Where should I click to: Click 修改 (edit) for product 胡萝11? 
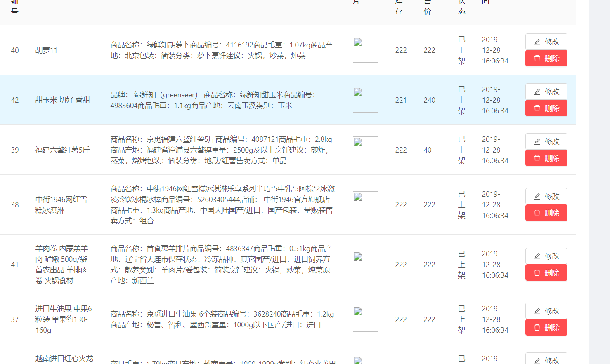pyautogui.click(x=546, y=42)
